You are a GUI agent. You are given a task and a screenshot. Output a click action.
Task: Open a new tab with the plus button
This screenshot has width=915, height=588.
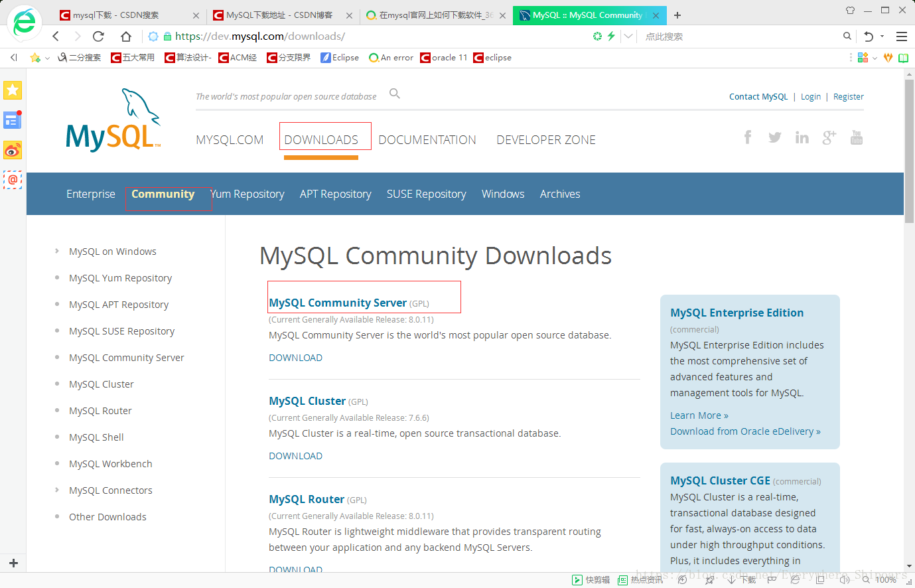pos(677,15)
